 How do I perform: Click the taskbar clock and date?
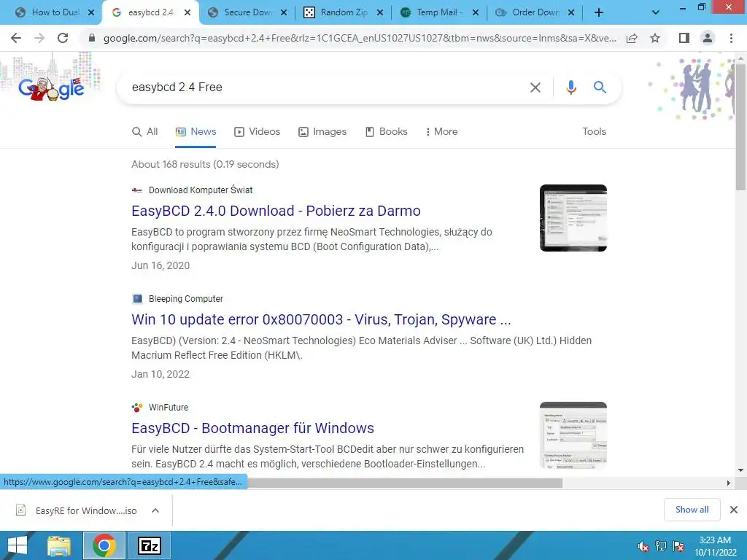pos(715,546)
